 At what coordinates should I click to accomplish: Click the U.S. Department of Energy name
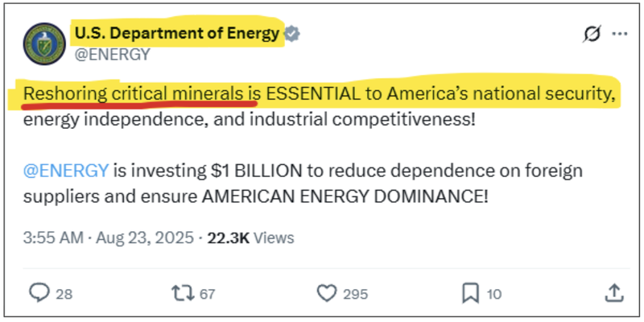click(x=177, y=33)
